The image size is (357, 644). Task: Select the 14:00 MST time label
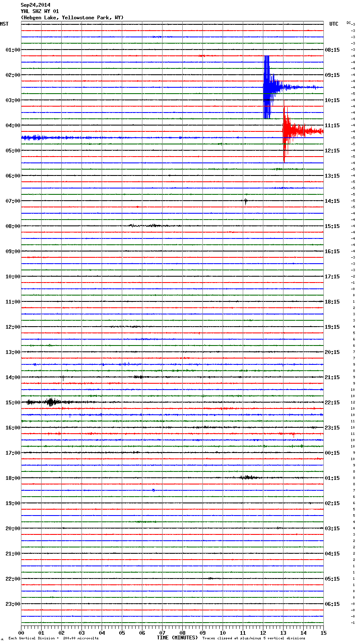[13, 377]
